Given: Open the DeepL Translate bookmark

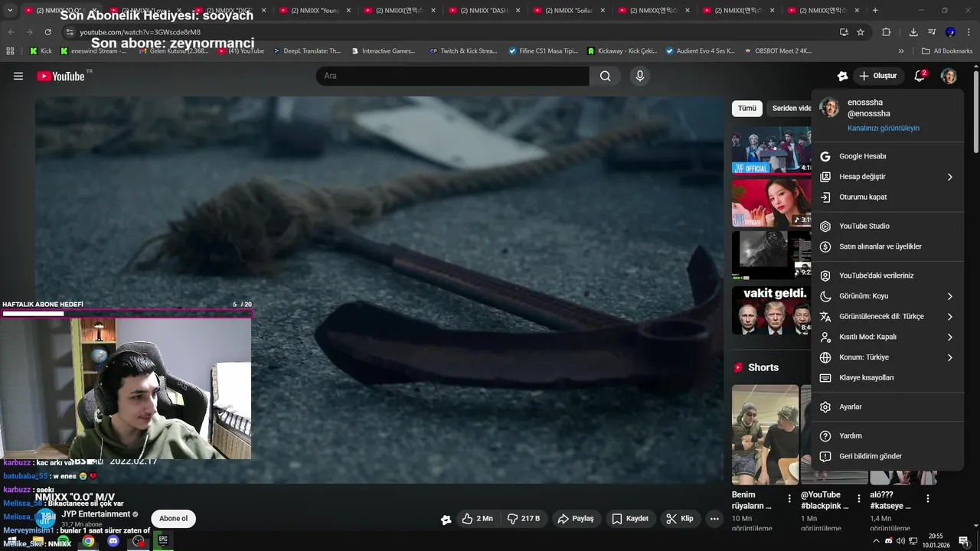Looking at the screenshot, I should (306, 51).
